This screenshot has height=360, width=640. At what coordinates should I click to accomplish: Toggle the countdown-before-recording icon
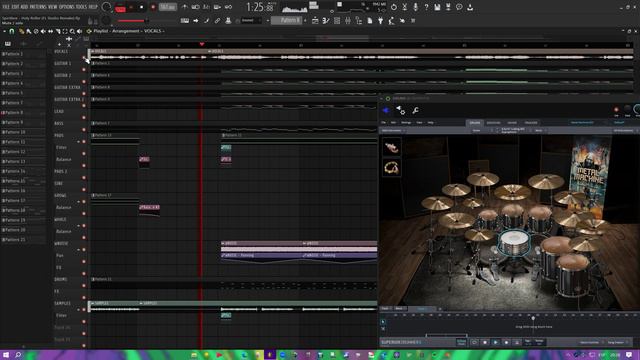(207, 7)
